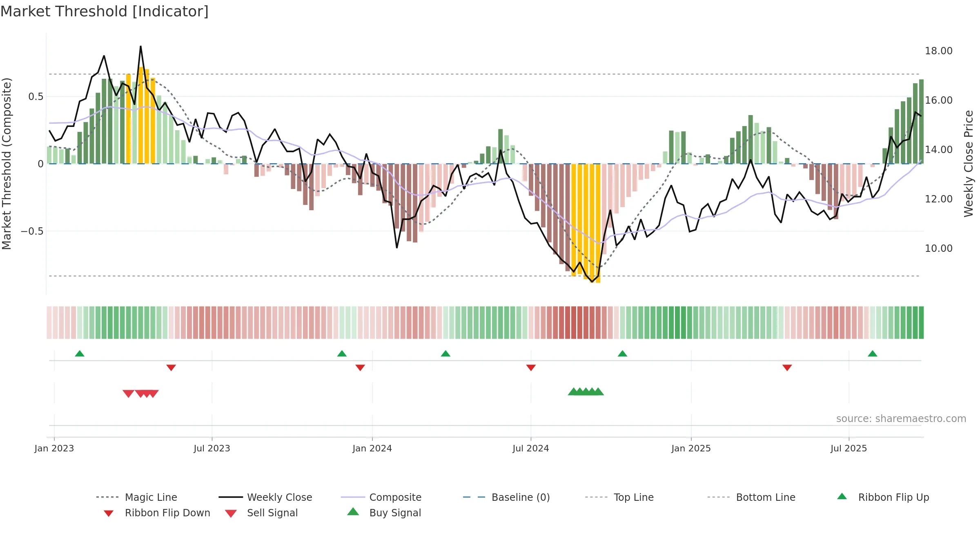Click the 14.00 price axis label

click(x=939, y=150)
